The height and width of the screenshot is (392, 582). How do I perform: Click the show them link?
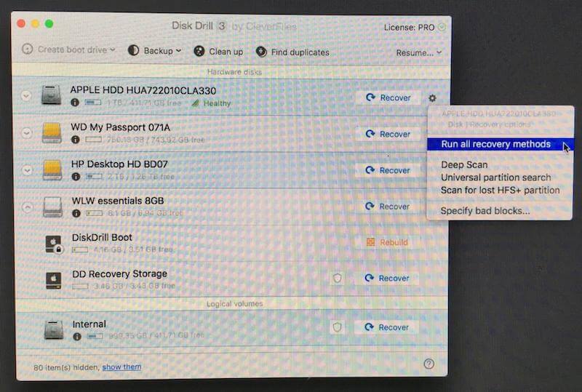coord(121,367)
